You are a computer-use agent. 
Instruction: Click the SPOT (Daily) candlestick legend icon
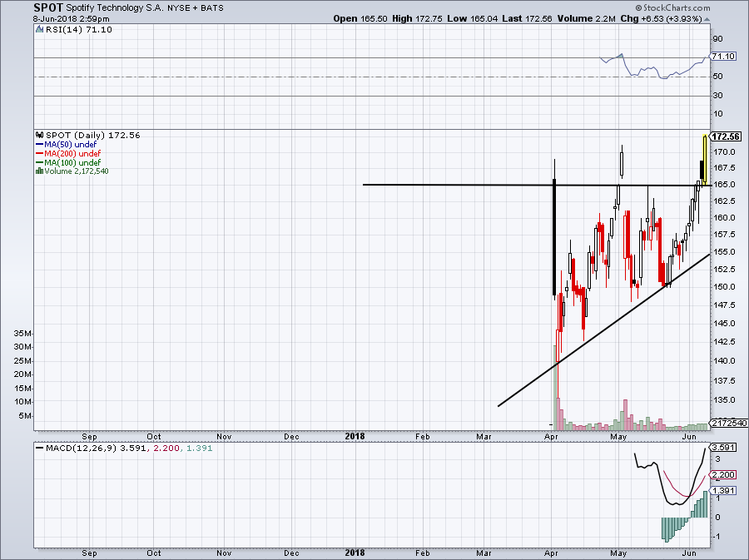point(40,135)
